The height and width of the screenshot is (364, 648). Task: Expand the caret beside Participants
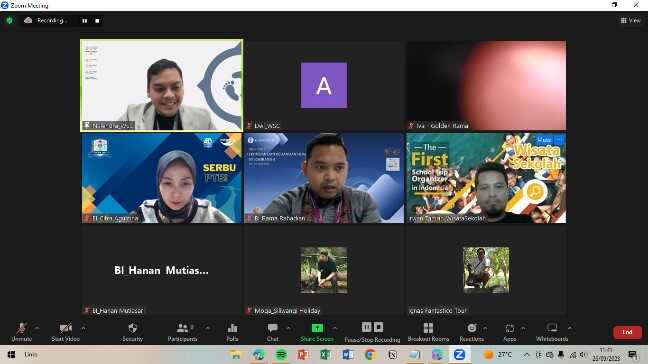[207, 328]
